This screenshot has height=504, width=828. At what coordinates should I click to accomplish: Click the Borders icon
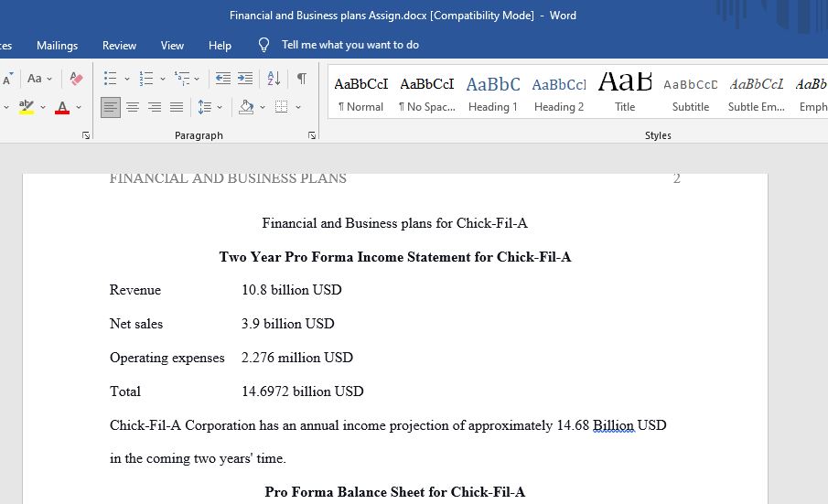coord(282,107)
